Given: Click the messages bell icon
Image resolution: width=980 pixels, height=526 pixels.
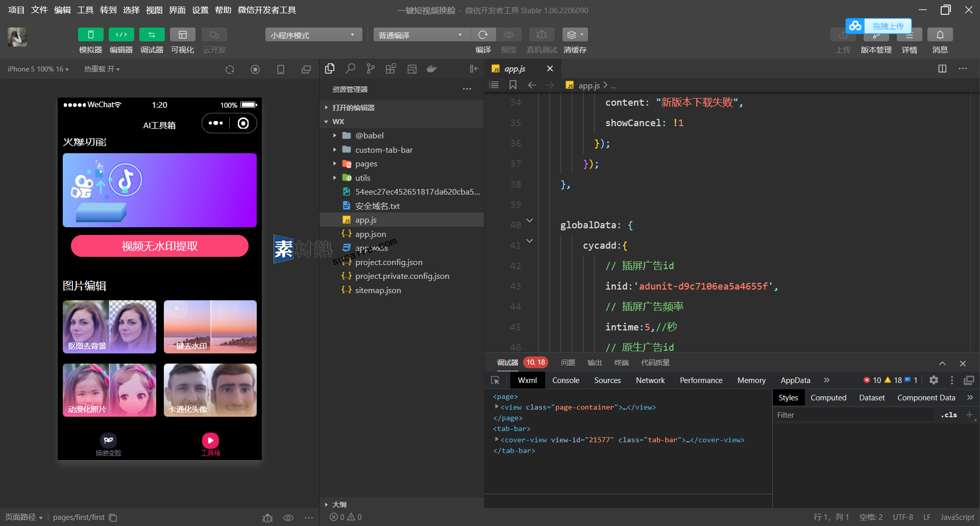Looking at the screenshot, I should 940,35.
